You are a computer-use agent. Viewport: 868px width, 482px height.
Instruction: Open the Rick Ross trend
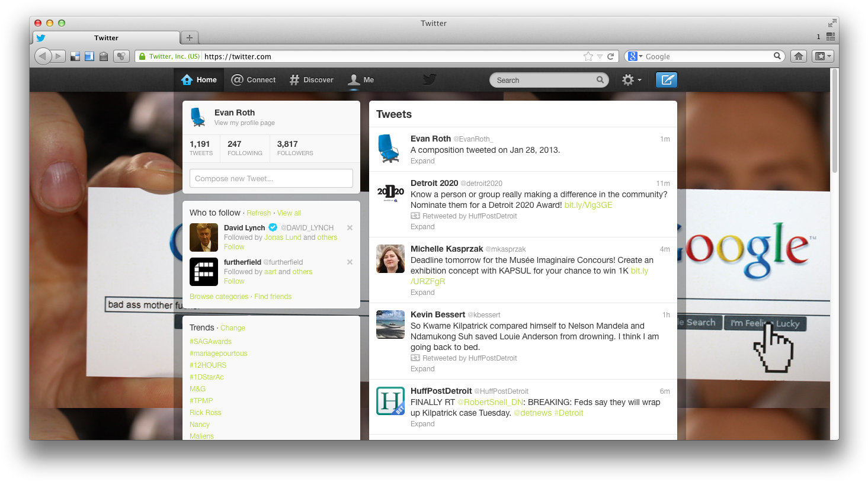pyautogui.click(x=206, y=413)
